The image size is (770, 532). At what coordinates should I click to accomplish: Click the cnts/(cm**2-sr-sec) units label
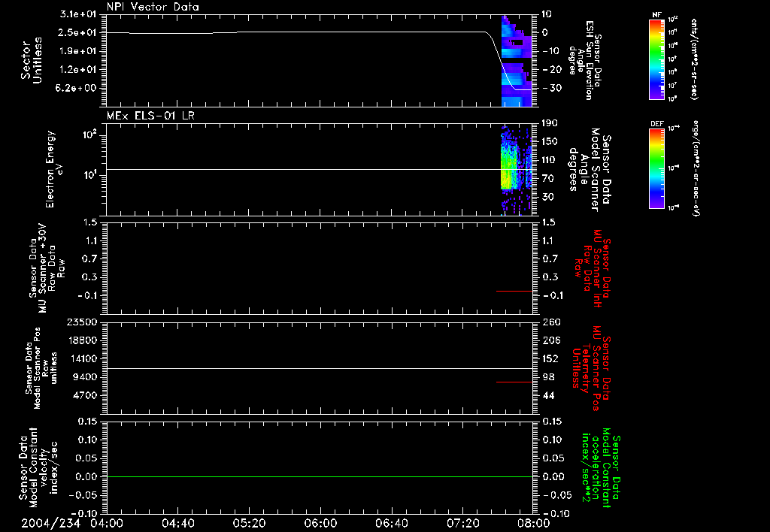694,59
